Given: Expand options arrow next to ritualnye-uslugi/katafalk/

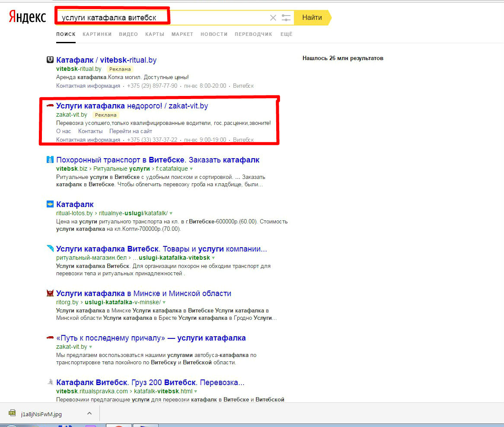Looking at the screenshot, I should 171,213.
